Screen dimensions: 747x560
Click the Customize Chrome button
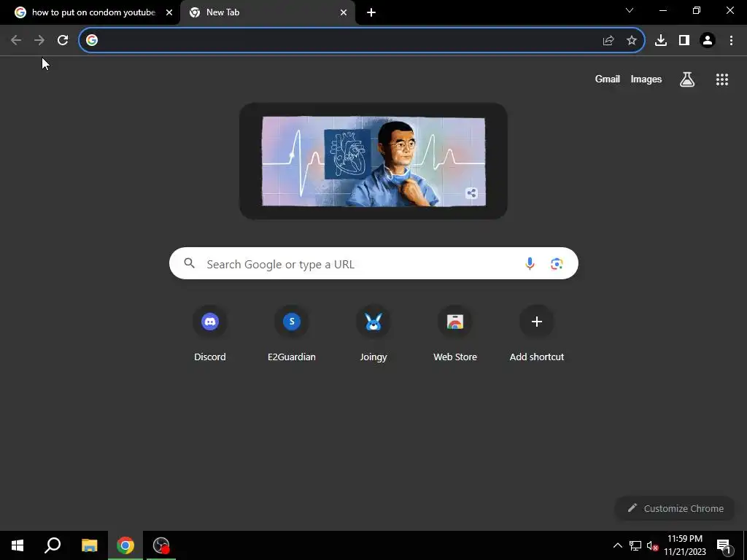pos(676,508)
